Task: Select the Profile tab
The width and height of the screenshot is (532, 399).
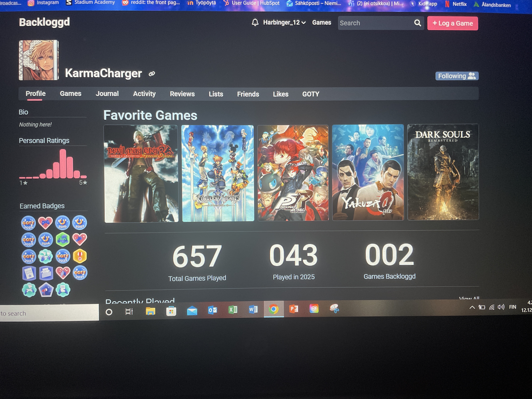Action: (36, 94)
